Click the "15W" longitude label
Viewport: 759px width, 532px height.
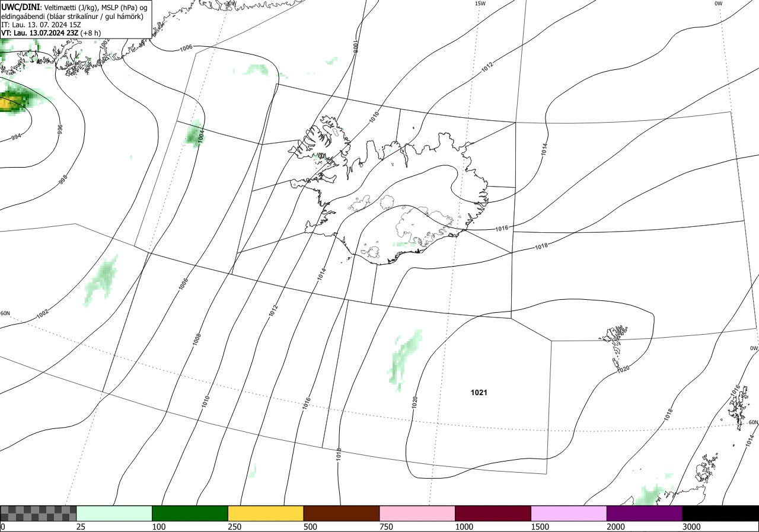[480, 4]
